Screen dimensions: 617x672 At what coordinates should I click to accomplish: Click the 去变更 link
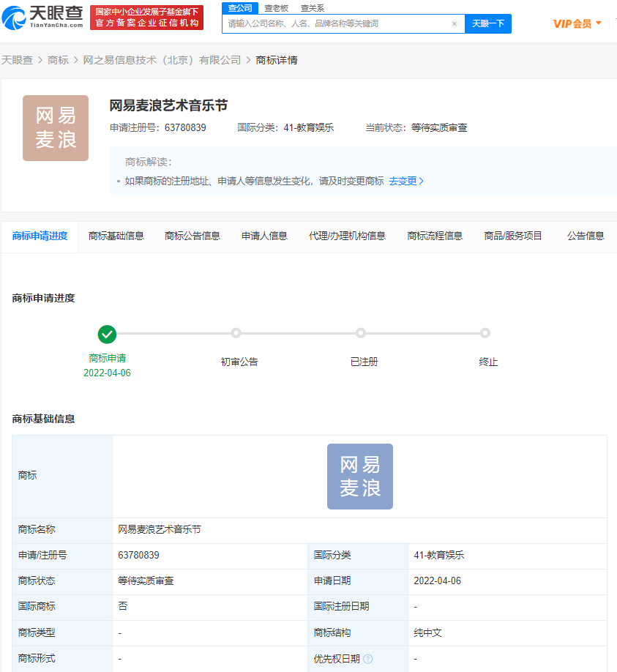(406, 181)
